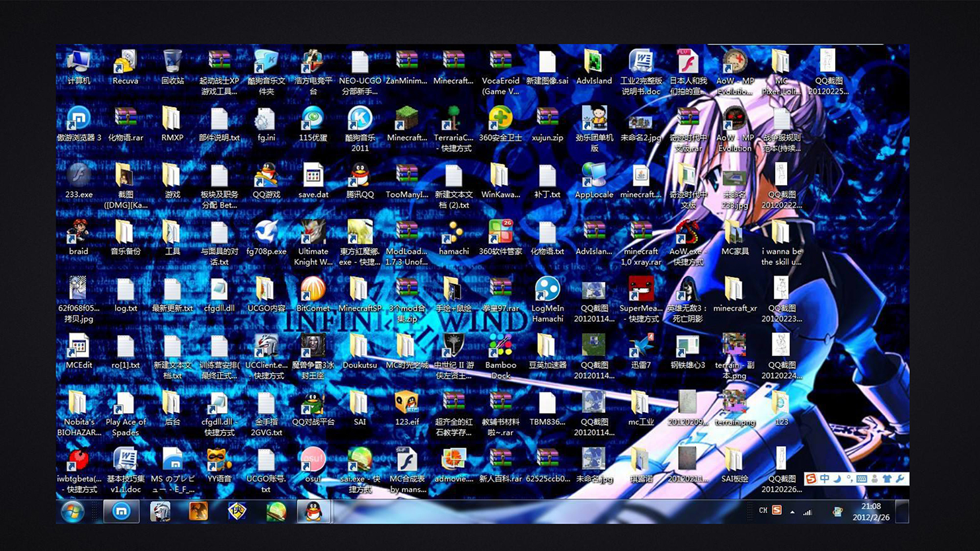This screenshot has width=980, height=551.
Task: Launch 360软件管家 shortcut
Action: point(500,238)
